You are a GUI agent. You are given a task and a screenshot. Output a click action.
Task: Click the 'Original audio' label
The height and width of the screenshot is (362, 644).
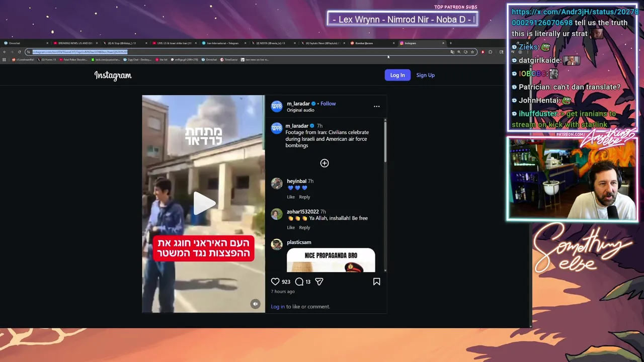[300, 110]
